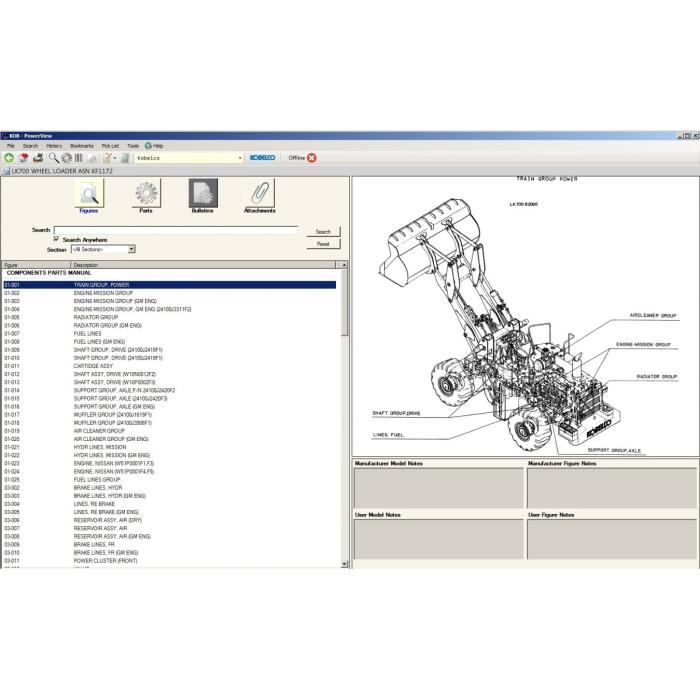This screenshot has width=700, height=700.
Task: Select row 01-017 MUFFLER GROUP
Action: tap(170, 415)
